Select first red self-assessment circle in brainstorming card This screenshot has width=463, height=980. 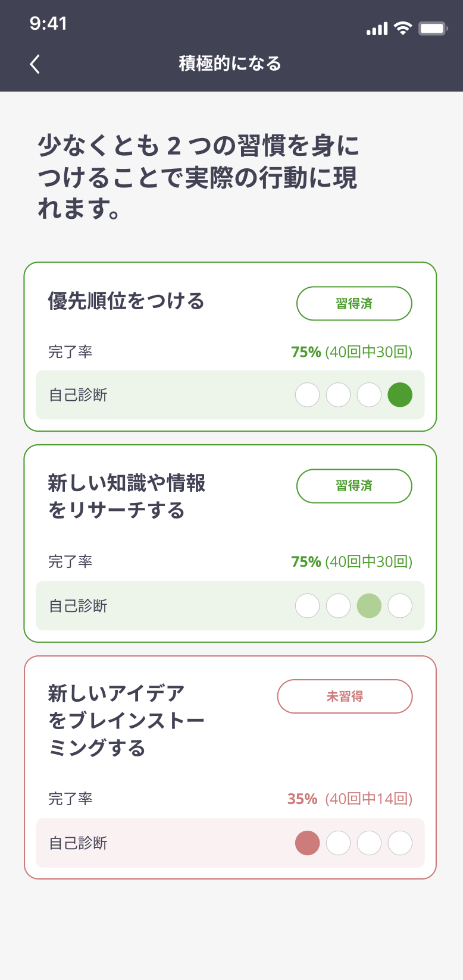(308, 843)
